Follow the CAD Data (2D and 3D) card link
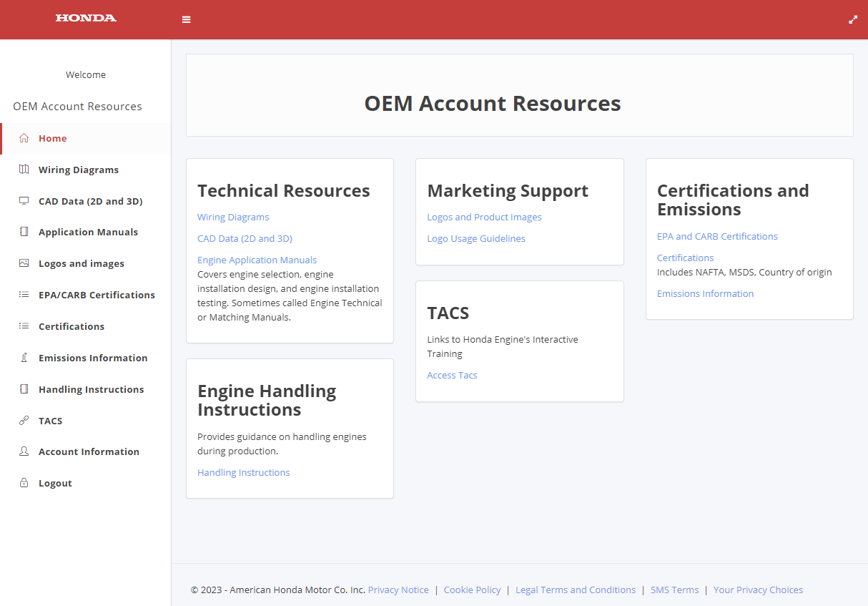The height and width of the screenshot is (606, 868). [x=245, y=239]
